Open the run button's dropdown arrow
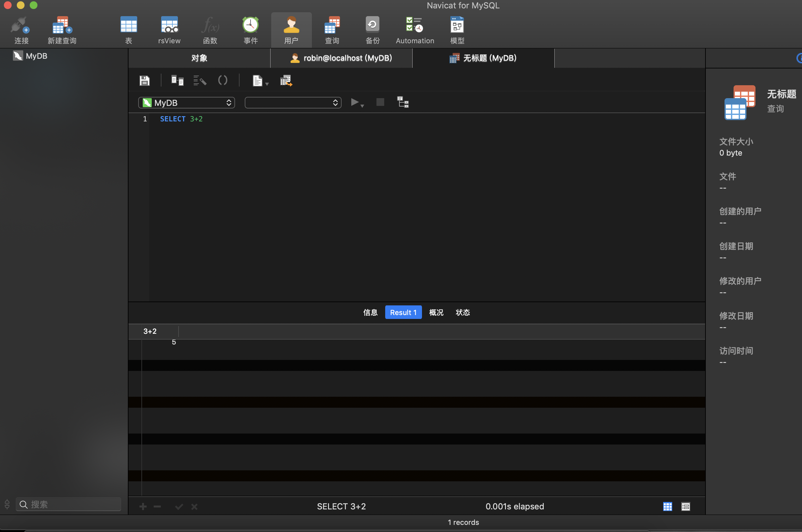 362,106
